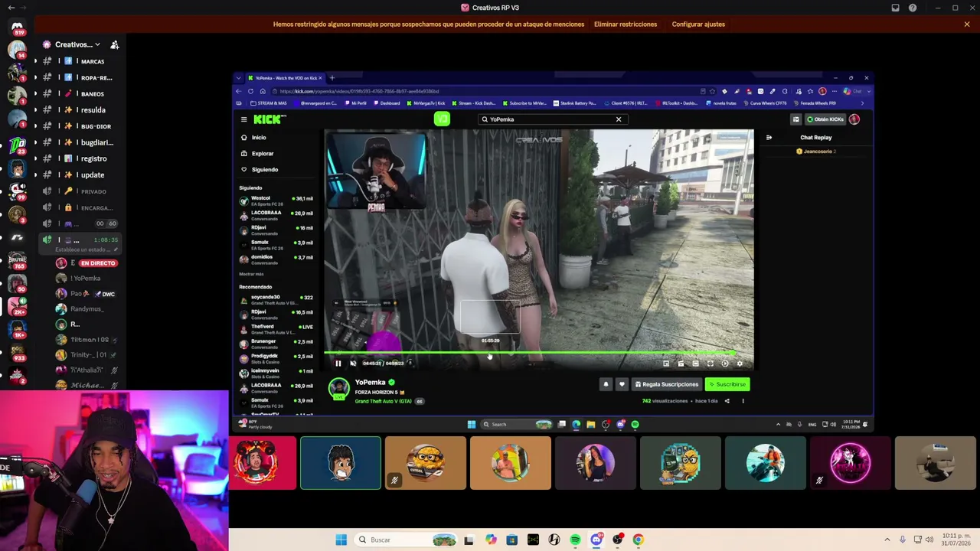The image size is (980, 551).
Task: Expand the resulda channel arrow
Action: click(x=34, y=109)
